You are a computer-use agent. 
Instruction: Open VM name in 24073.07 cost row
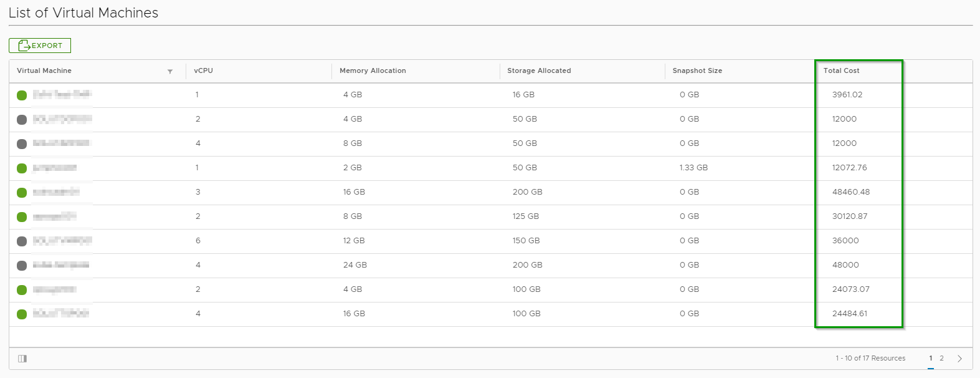click(x=55, y=289)
